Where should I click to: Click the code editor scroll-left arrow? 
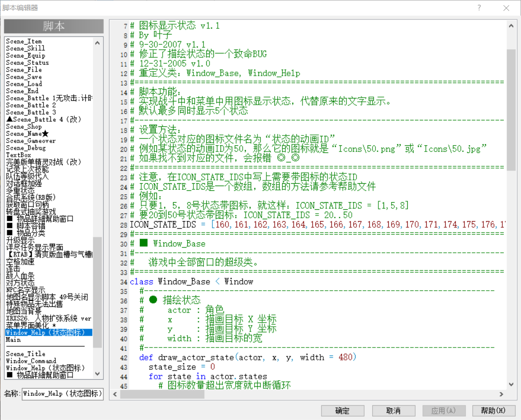pos(115,394)
